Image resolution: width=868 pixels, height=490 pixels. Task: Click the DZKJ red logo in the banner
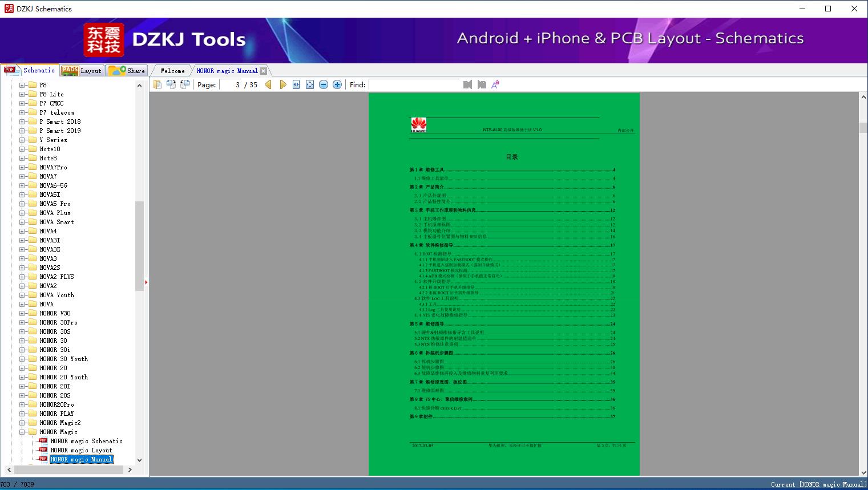[x=104, y=40]
